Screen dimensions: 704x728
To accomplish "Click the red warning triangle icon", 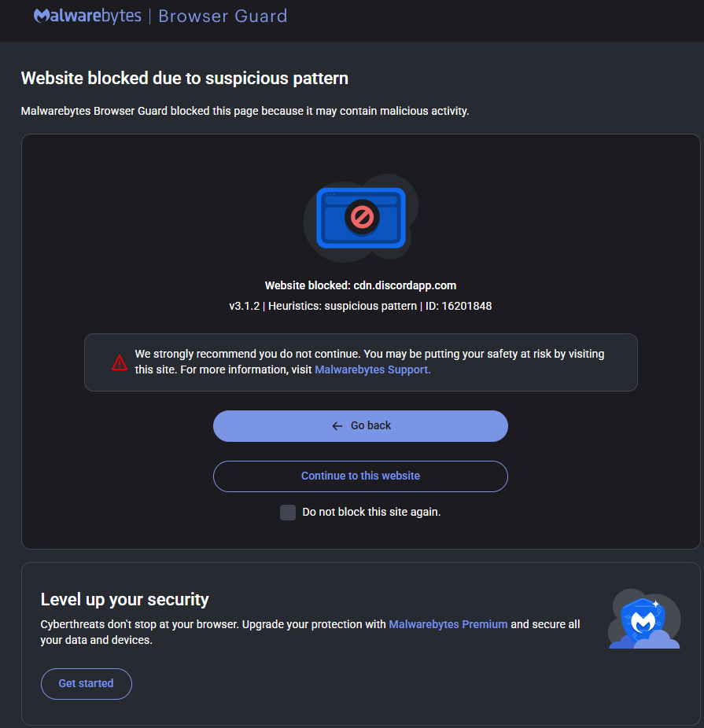I will 120,362.
